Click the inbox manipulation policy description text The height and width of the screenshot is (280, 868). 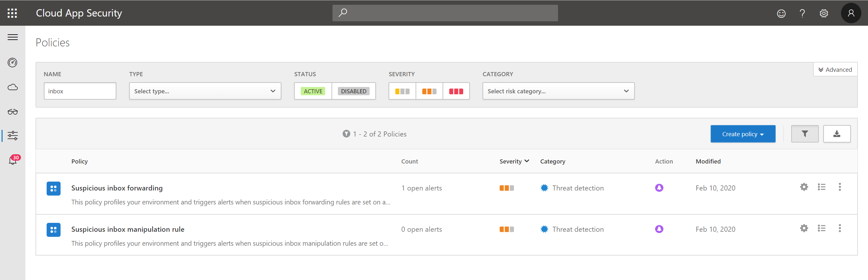pyautogui.click(x=229, y=243)
